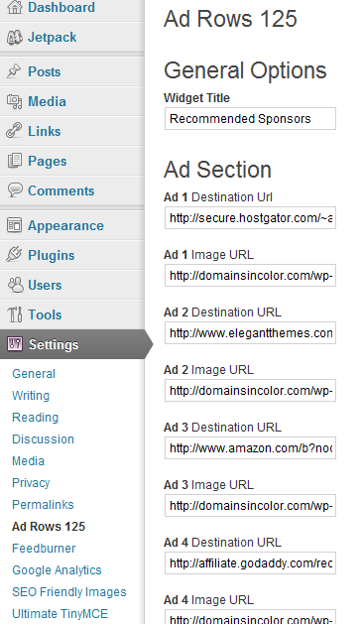Open Discussion settings submenu link
Image resolution: width=364 pixels, height=624 pixels.
[43, 439]
